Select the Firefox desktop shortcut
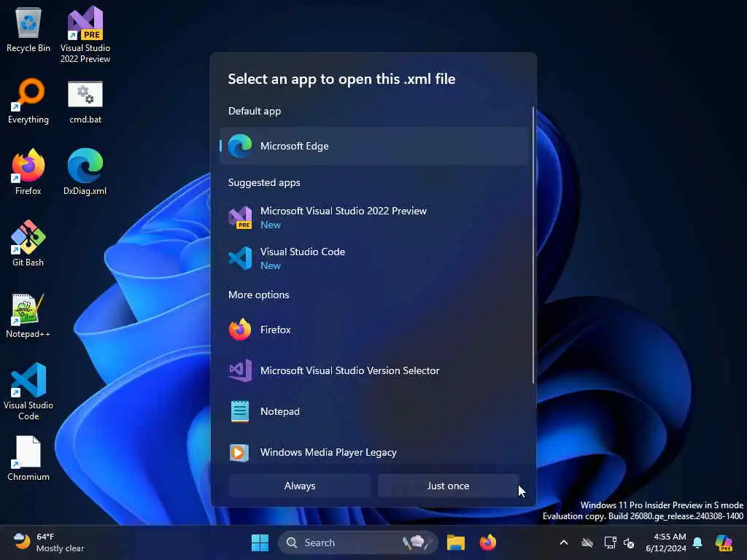This screenshot has height=560, width=747. pyautogui.click(x=28, y=172)
